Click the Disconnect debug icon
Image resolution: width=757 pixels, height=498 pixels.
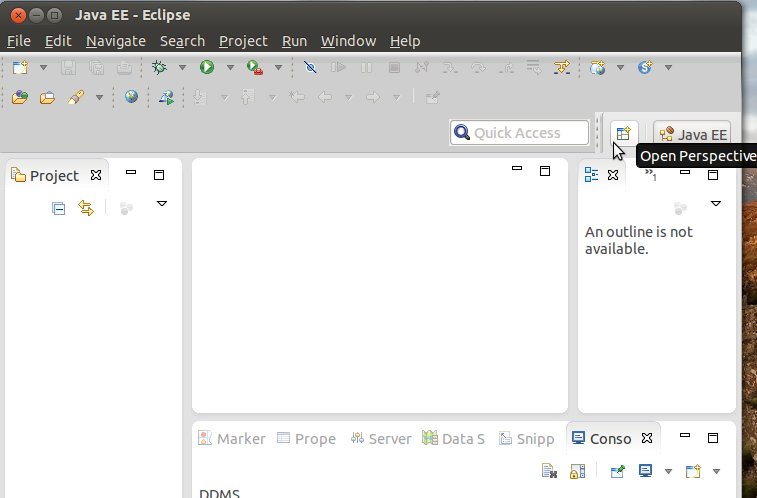[421, 67]
